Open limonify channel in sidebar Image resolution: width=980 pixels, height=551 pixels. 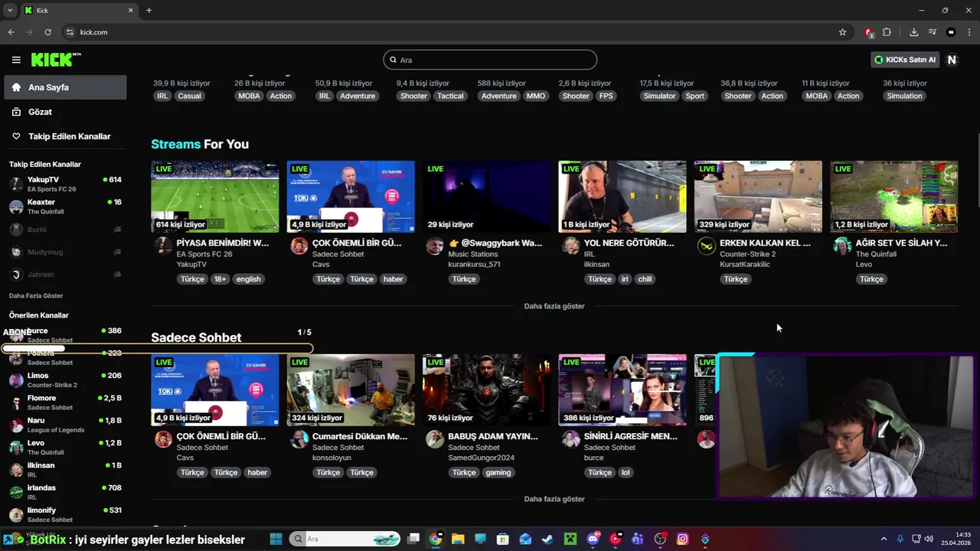[65, 514]
